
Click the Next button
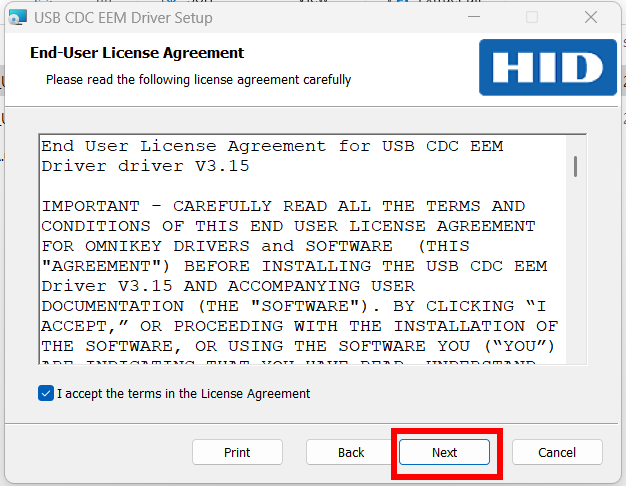click(x=444, y=452)
